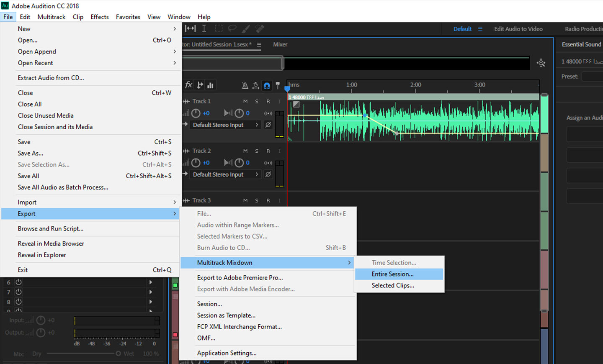
Task: Open Track 2 Default Stereo Input dropdown
Action: point(226,174)
